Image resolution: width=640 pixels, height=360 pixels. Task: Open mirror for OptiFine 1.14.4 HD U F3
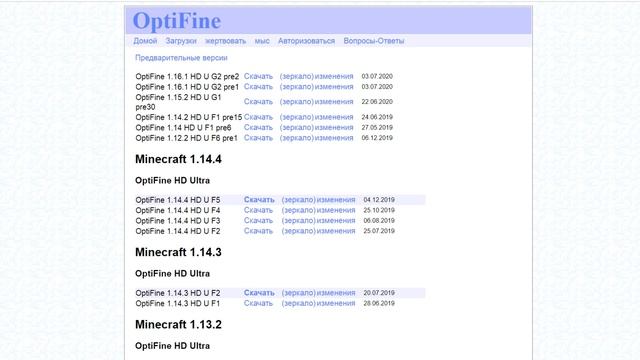point(299,220)
